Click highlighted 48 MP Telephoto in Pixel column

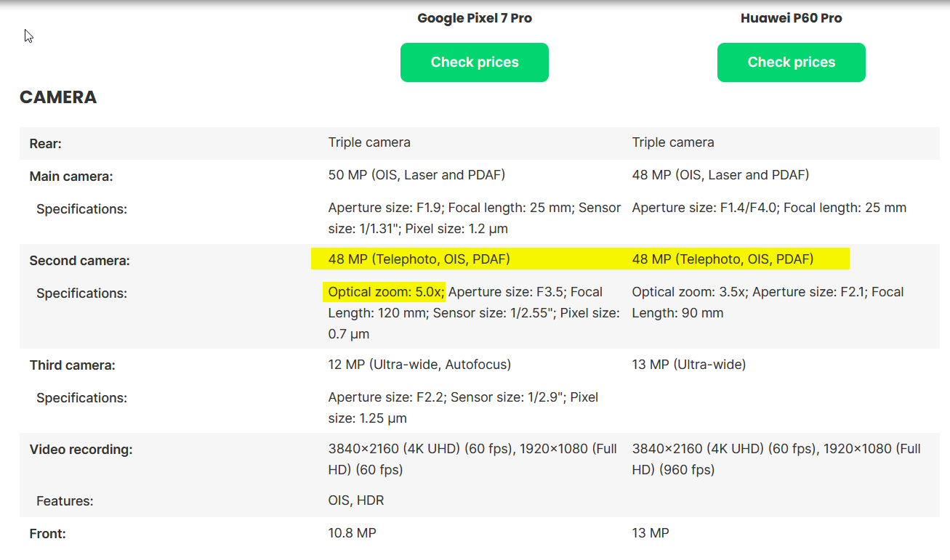pos(419,259)
